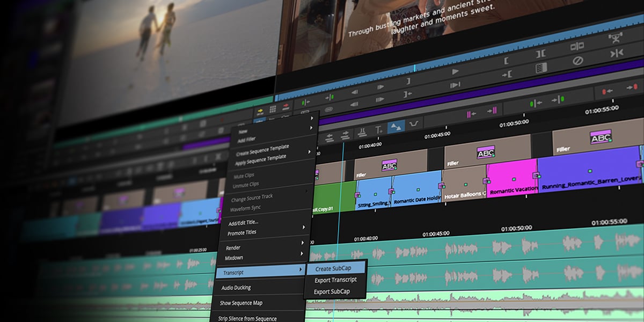Choose Create SubCap from the submenu

pyautogui.click(x=333, y=268)
